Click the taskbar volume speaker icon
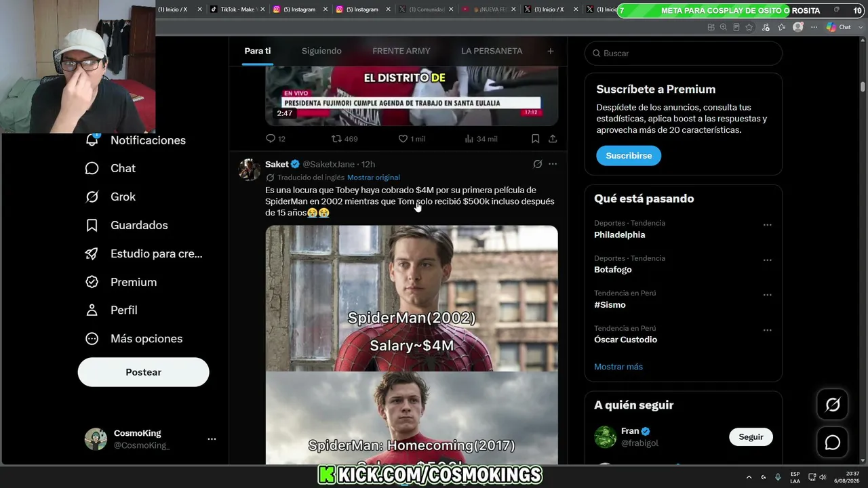 tap(823, 477)
